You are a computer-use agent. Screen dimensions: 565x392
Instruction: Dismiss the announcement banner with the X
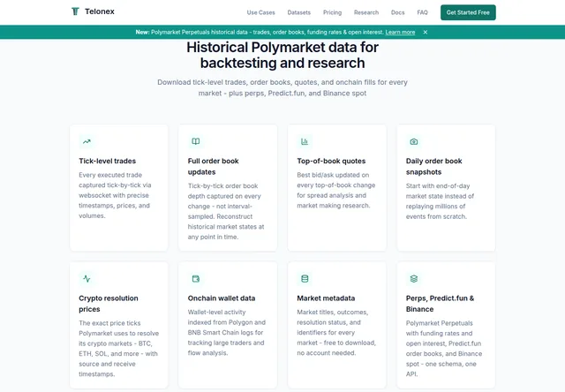tap(426, 32)
